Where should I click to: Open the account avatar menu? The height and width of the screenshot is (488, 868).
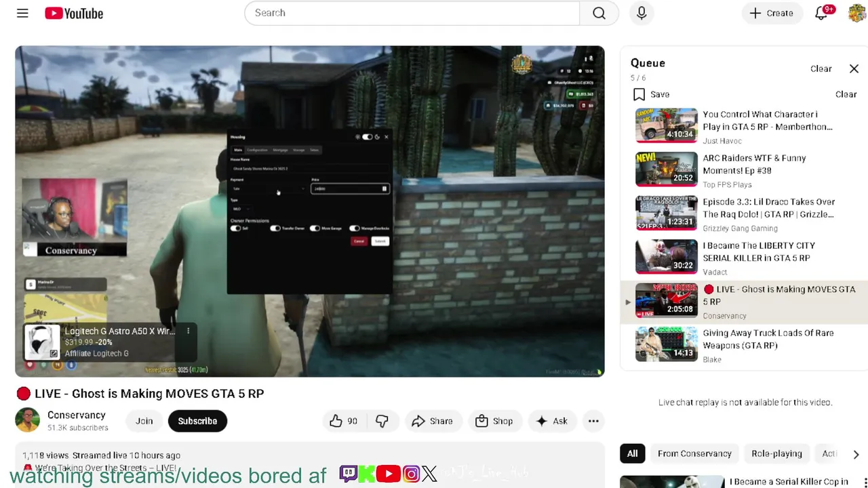pyautogui.click(x=857, y=13)
